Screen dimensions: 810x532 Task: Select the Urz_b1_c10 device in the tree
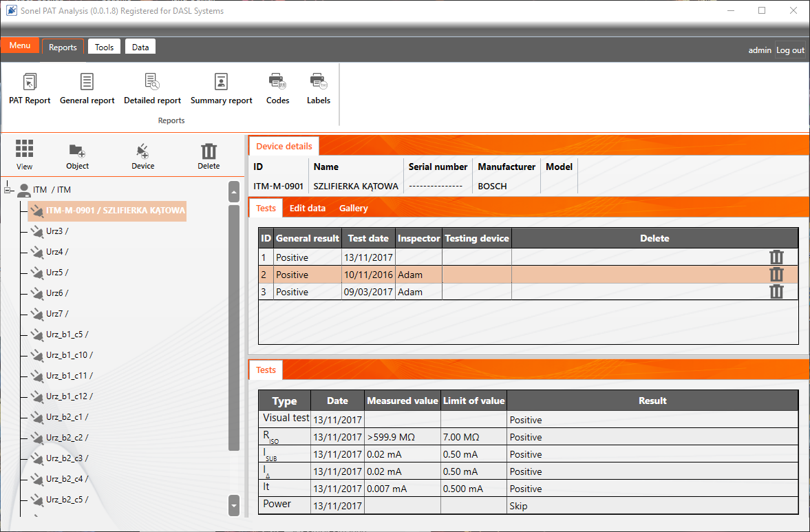coord(69,355)
